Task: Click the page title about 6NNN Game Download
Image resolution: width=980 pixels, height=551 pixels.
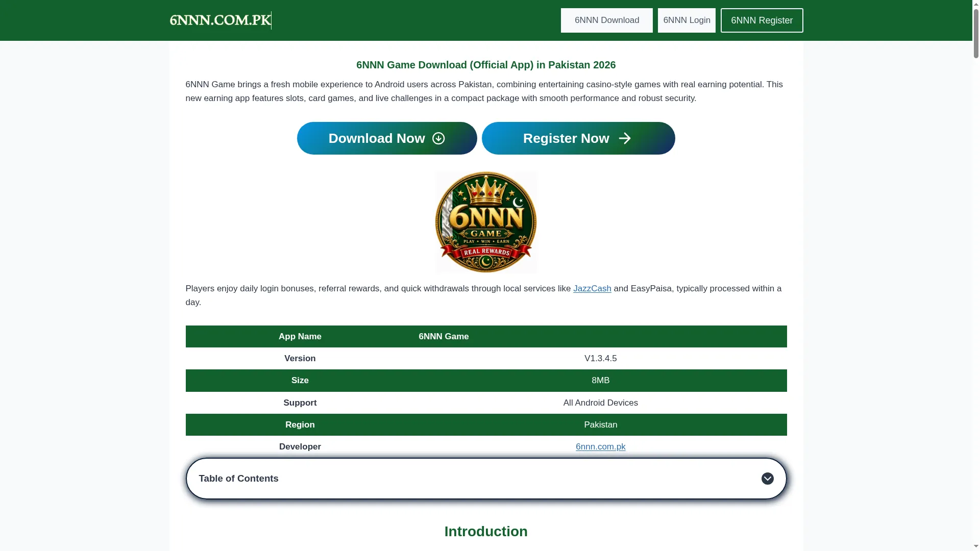Action: pyautogui.click(x=486, y=65)
